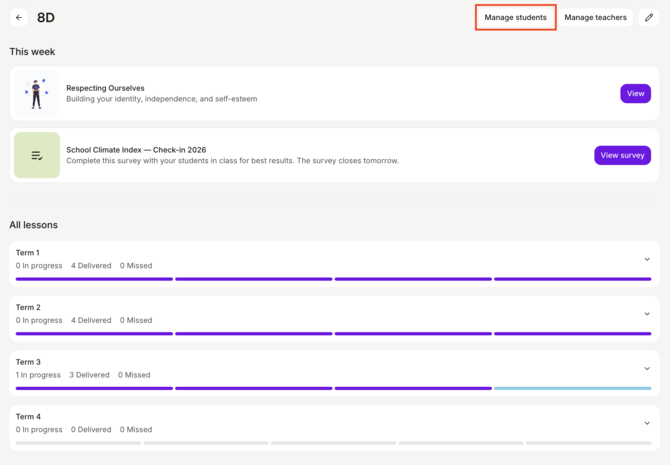Click the Respecting Ourselves title
The image size is (670, 465).
pos(105,88)
